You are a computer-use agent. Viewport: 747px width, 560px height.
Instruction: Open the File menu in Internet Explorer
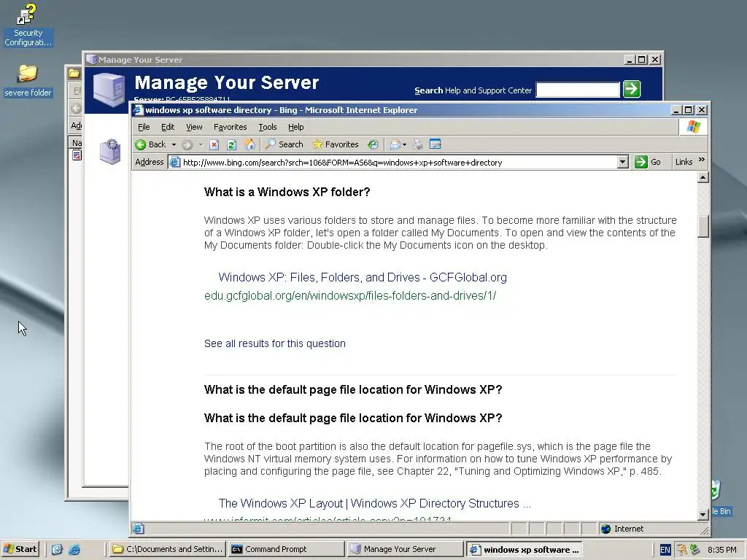(x=144, y=127)
